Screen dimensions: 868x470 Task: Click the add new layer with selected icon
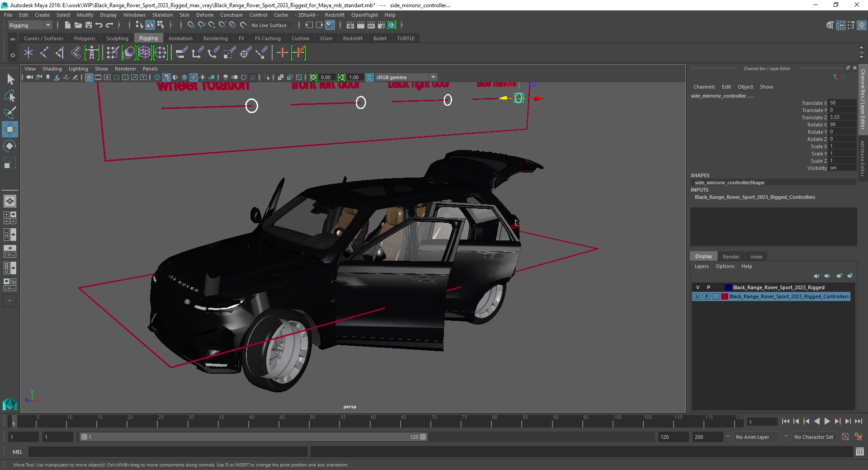tap(850, 276)
